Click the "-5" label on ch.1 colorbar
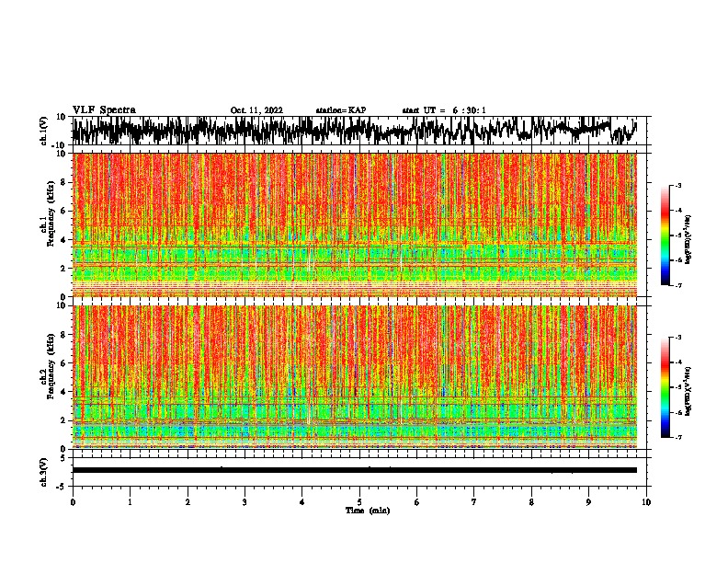This screenshot has width=728, height=563. (677, 236)
